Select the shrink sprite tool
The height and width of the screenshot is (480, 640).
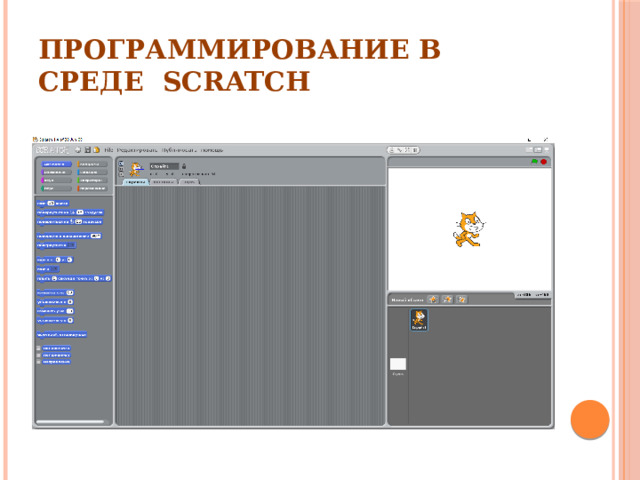(x=414, y=150)
